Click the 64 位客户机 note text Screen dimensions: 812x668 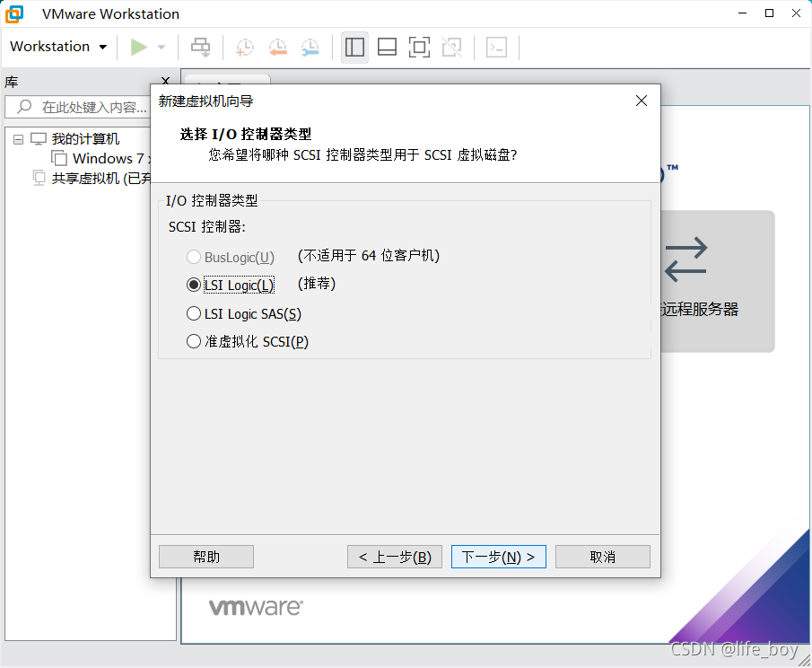click(x=369, y=256)
